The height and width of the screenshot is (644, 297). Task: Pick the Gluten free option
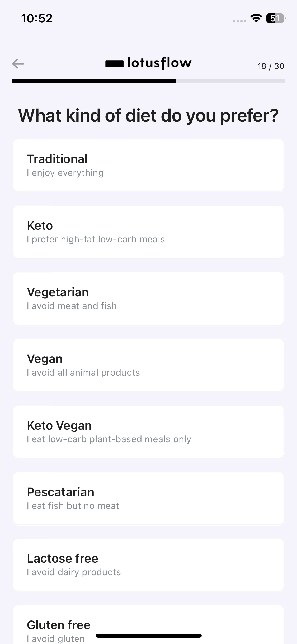click(148, 624)
